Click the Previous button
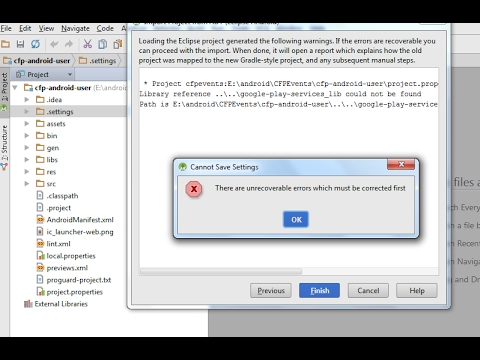The width and height of the screenshot is (480, 360). [271, 291]
